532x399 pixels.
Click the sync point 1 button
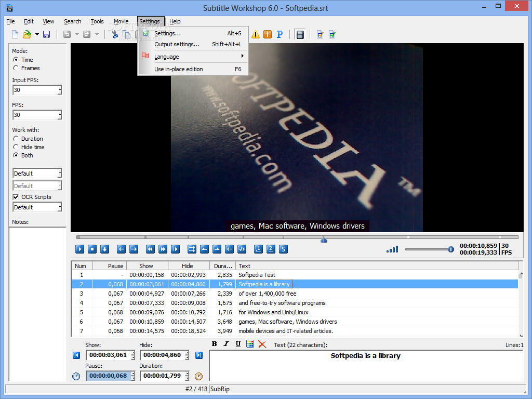pos(258,249)
